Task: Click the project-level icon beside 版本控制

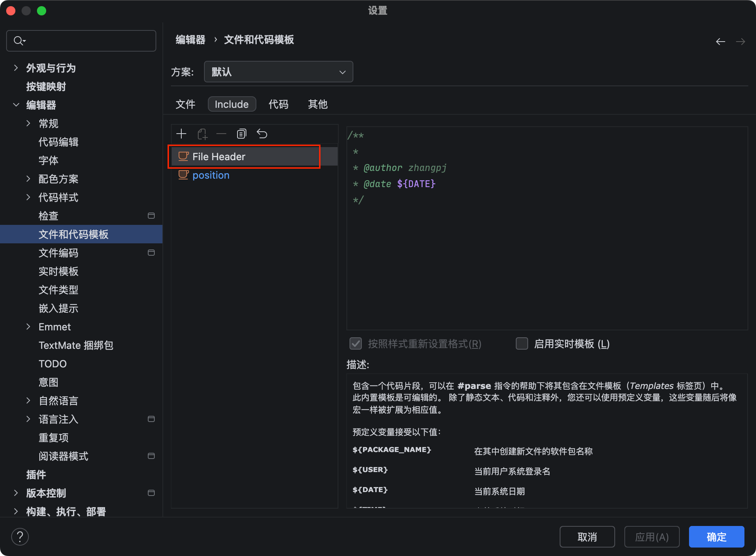Action: pos(151,493)
